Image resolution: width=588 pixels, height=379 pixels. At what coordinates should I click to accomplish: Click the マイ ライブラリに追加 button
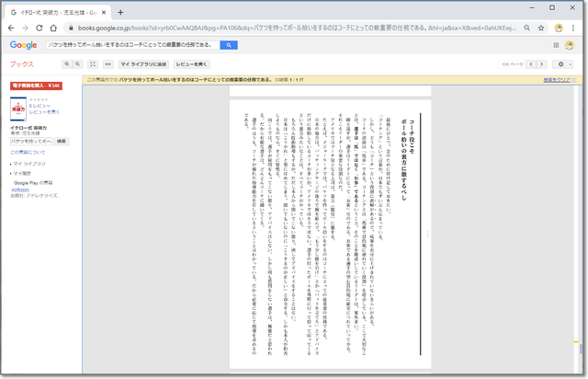143,64
